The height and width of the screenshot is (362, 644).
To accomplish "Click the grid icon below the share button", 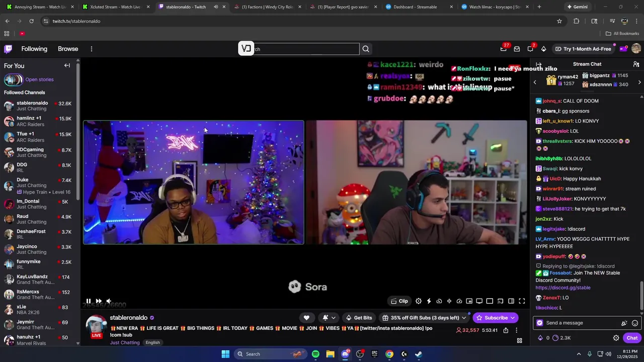I will 520,341.
